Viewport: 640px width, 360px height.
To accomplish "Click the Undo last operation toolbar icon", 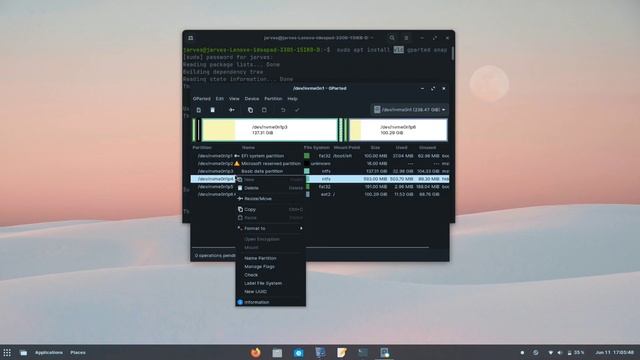I will (283, 110).
